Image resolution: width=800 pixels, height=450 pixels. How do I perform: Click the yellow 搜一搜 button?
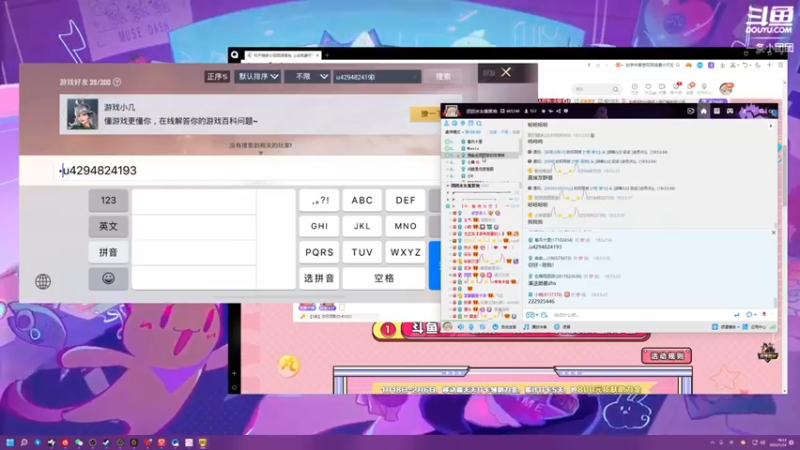click(426, 114)
